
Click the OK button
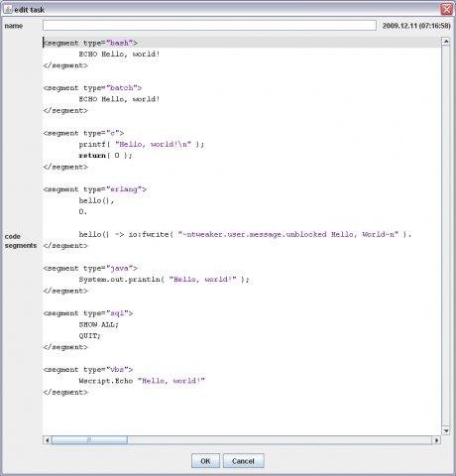click(205, 461)
